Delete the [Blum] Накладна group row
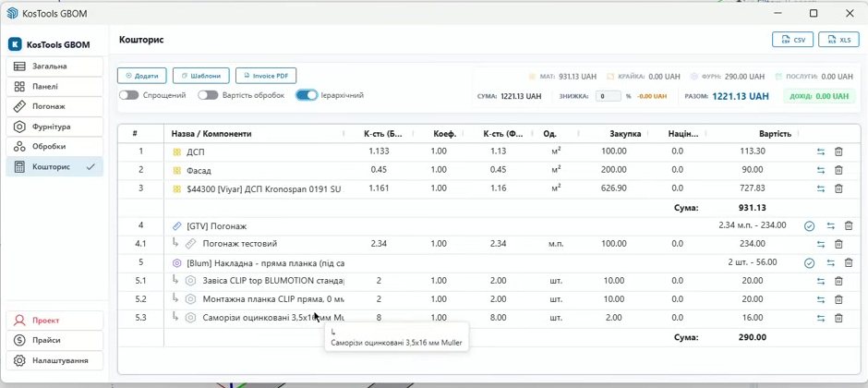 pyautogui.click(x=848, y=263)
